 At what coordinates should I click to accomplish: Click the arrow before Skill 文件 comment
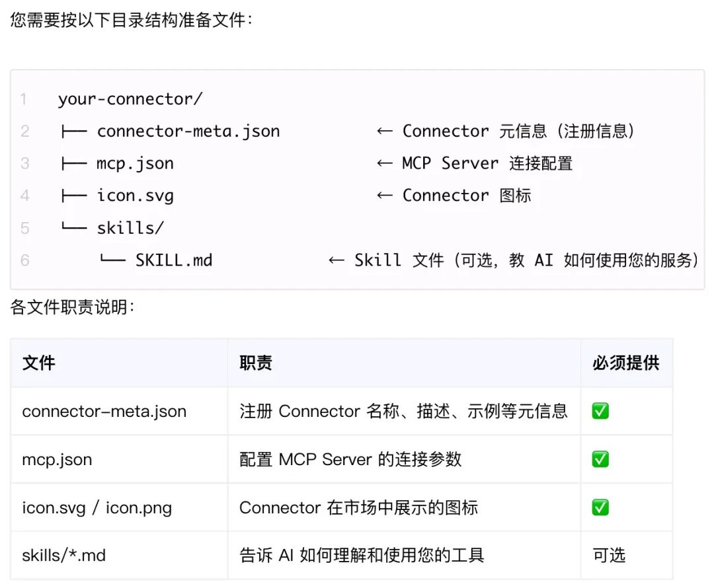pos(337,260)
